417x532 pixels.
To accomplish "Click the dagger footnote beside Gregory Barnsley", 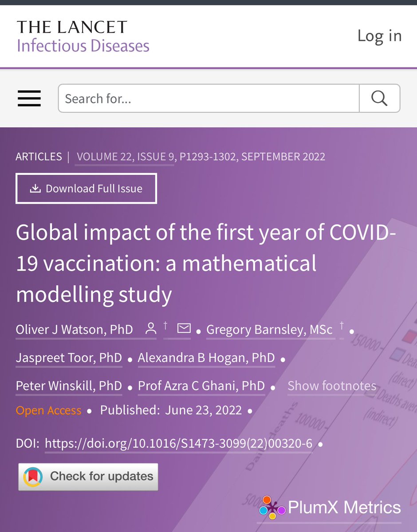I will (x=342, y=327).
